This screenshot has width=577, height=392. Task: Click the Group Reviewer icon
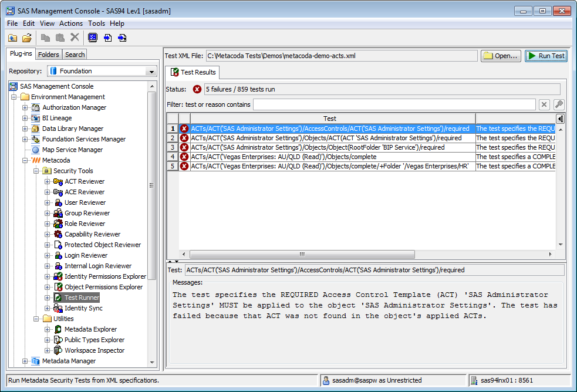(58, 213)
